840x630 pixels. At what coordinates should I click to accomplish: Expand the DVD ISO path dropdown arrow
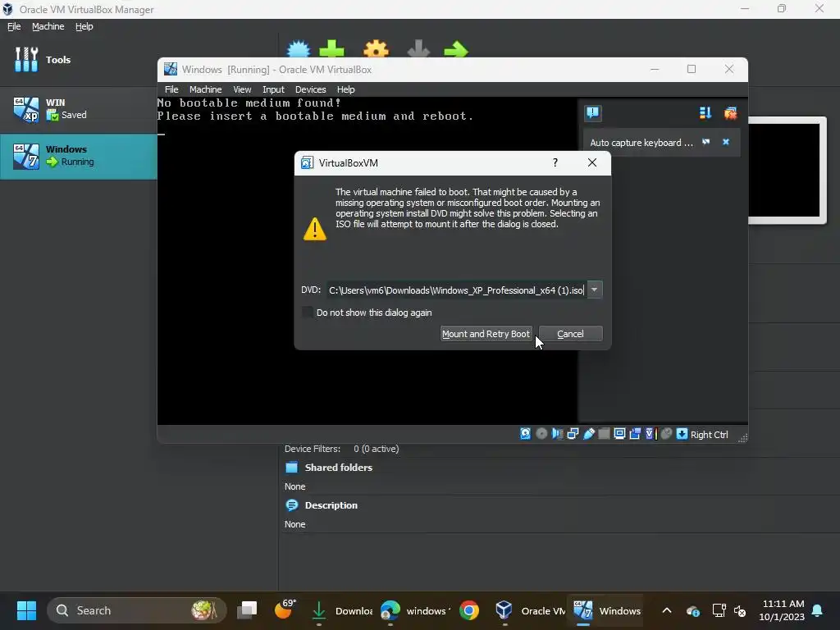point(595,290)
